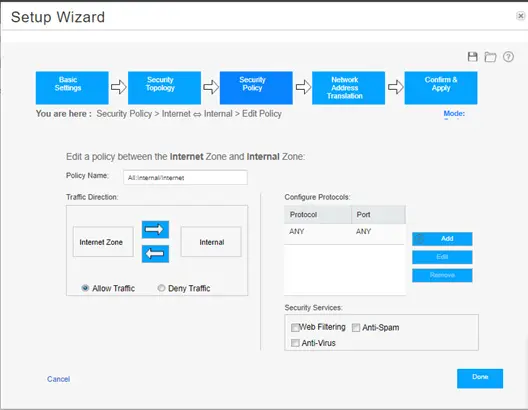528x410 pixels.
Task: Select right-pointing traffic direction arrow
Action: coord(155,230)
